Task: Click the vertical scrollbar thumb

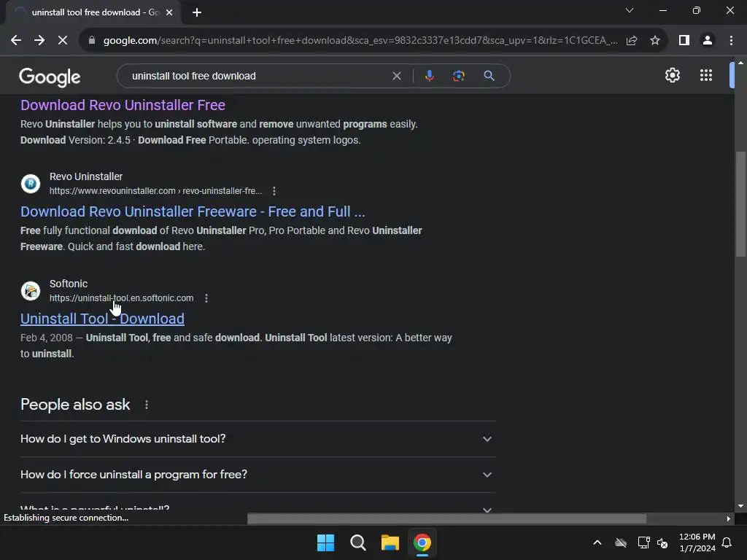Action: (x=740, y=204)
